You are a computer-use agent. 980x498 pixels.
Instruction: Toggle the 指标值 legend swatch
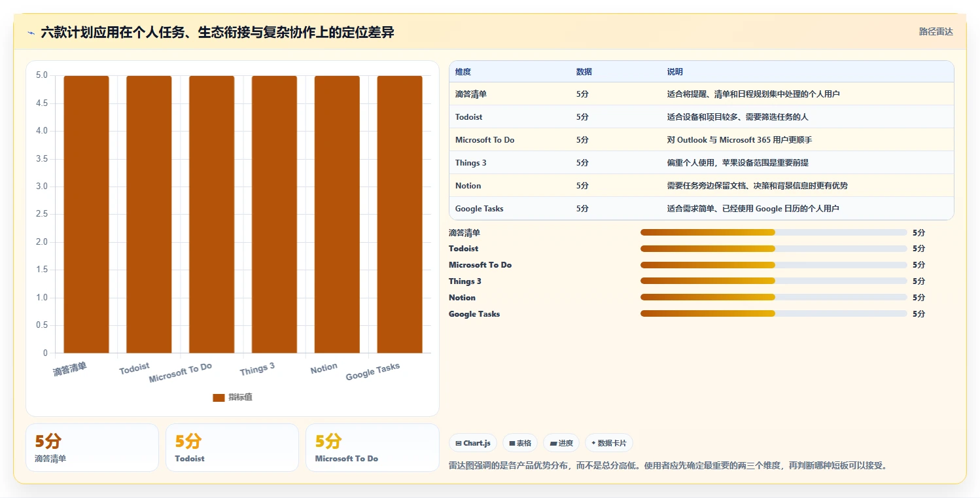(219, 397)
